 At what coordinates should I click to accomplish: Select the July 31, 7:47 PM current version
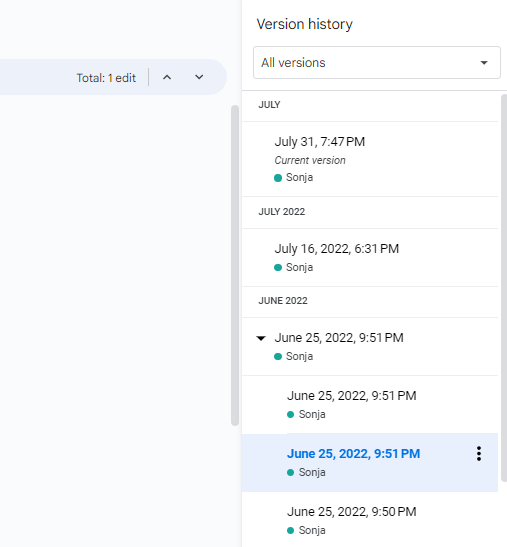tap(370, 159)
